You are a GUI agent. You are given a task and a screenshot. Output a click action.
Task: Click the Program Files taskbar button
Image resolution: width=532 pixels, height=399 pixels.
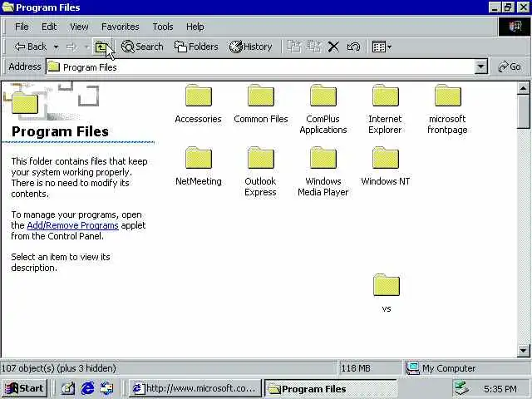[x=330, y=388]
